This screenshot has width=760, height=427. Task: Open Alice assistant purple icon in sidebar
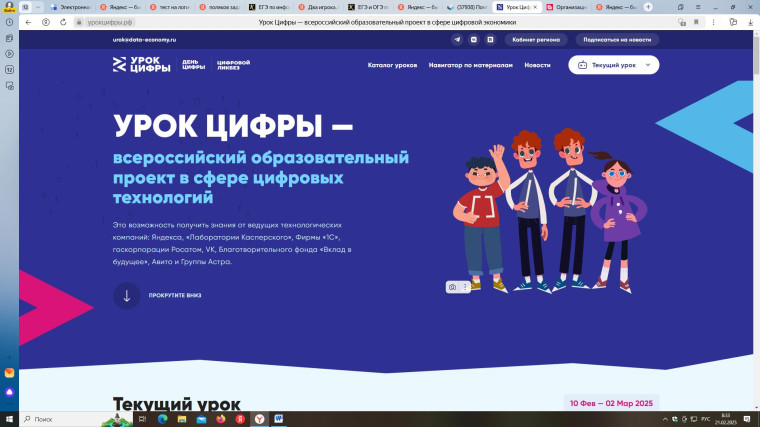tap(9, 392)
